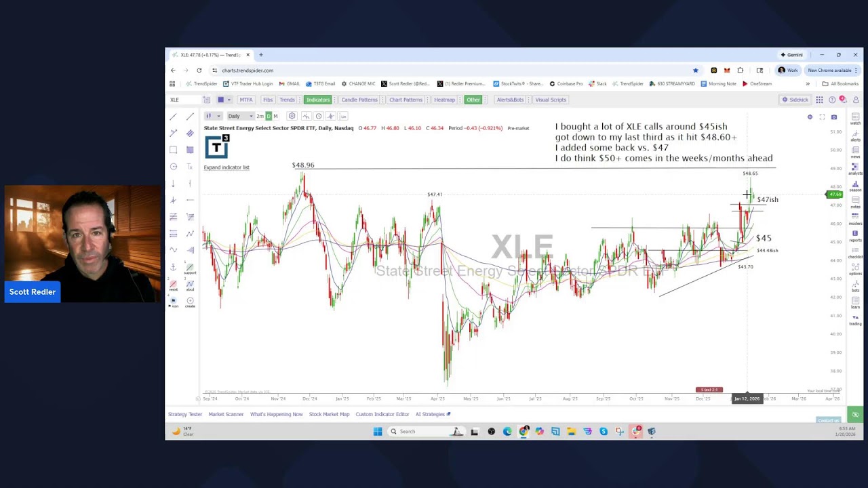This screenshot has width=868, height=488.
Task: Open the insiders sidebar panel
Action: click(x=855, y=218)
